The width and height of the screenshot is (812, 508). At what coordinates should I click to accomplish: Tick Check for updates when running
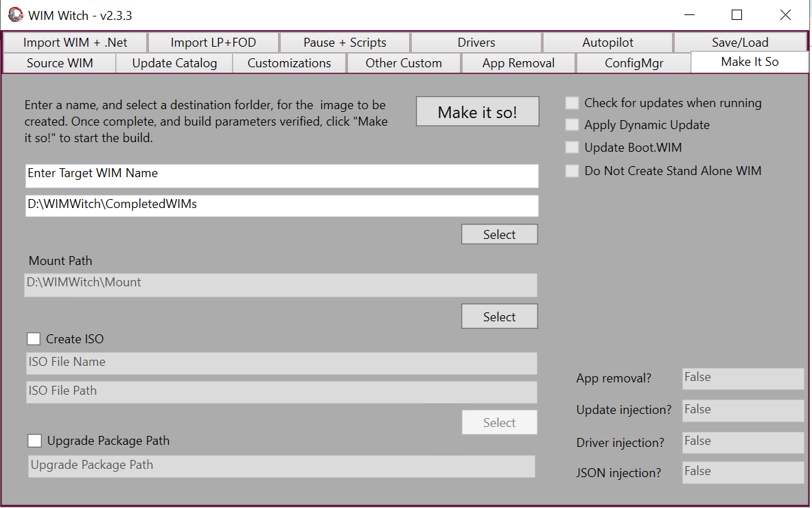tap(572, 103)
